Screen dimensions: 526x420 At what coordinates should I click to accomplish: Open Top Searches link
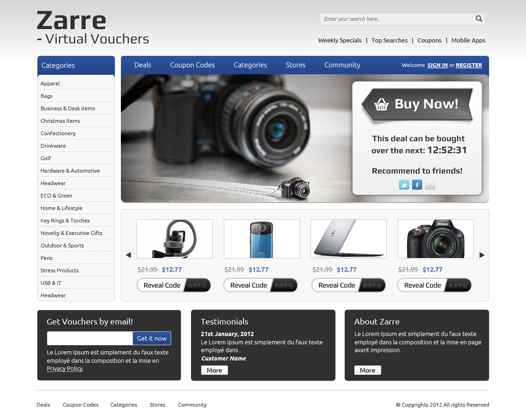pos(389,40)
